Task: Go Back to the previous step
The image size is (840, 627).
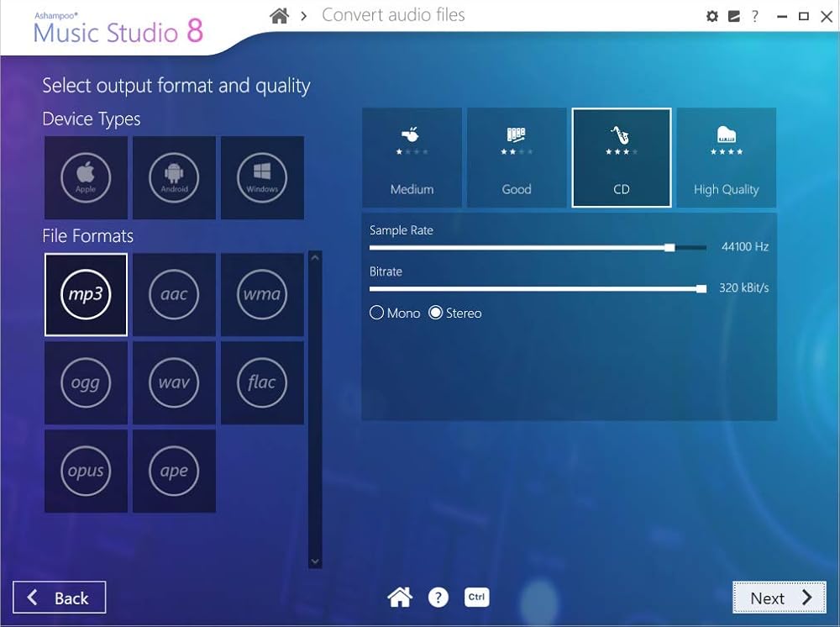Action: coord(59,598)
